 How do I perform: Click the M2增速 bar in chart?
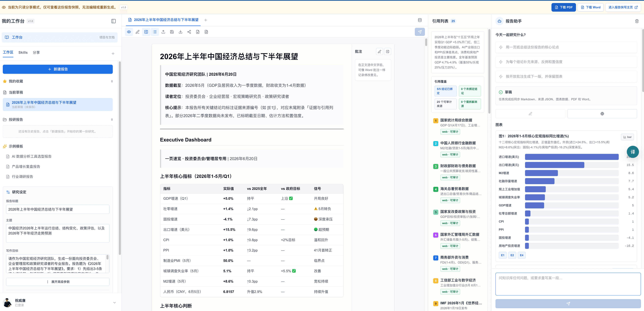[x=541, y=173]
